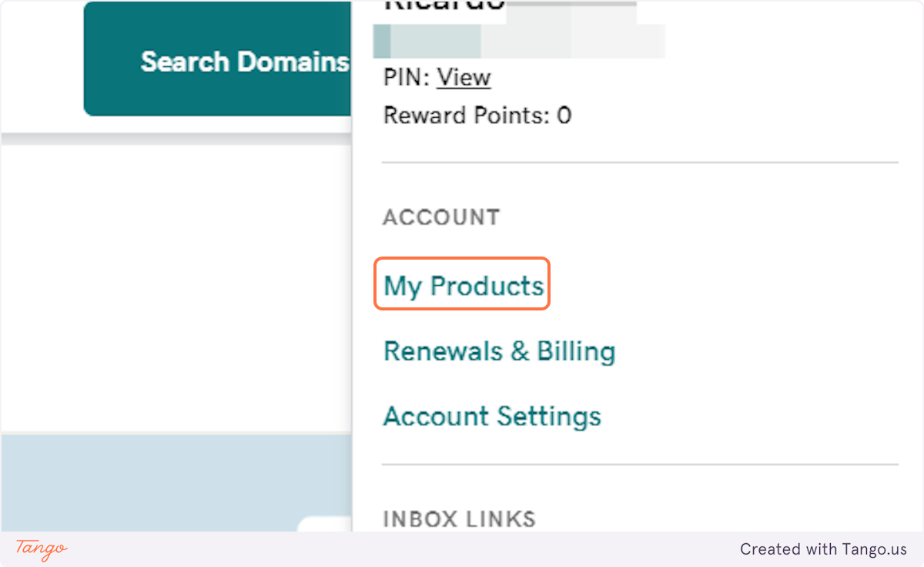The image size is (924, 567).
Task: Click the PIN label text
Action: tap(407, 77)
